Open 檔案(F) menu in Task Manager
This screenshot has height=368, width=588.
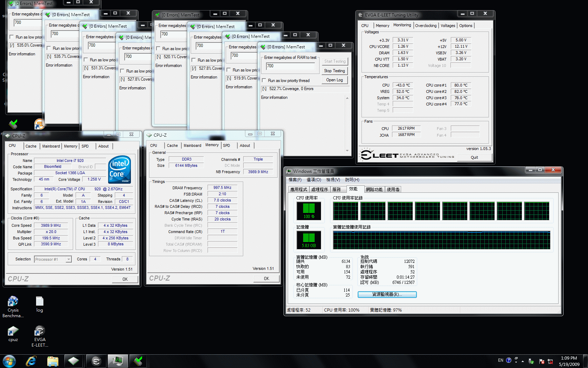tap(295, 180)
